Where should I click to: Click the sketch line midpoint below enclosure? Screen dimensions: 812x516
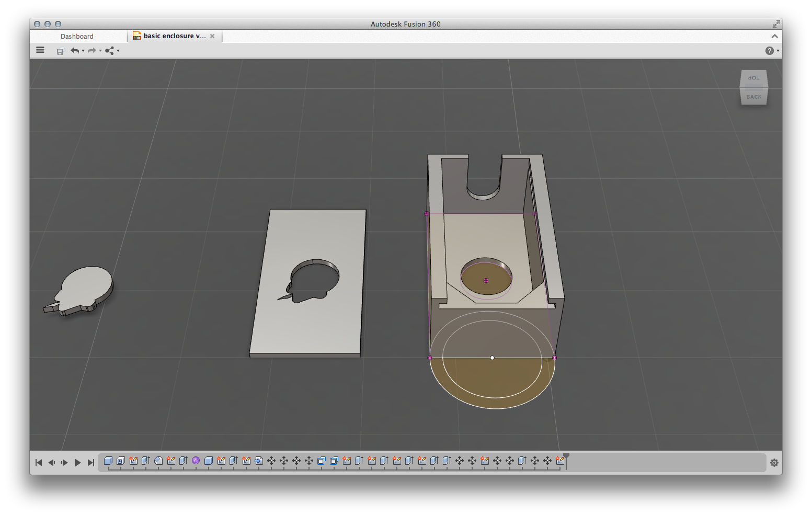[x=492, y=358]
